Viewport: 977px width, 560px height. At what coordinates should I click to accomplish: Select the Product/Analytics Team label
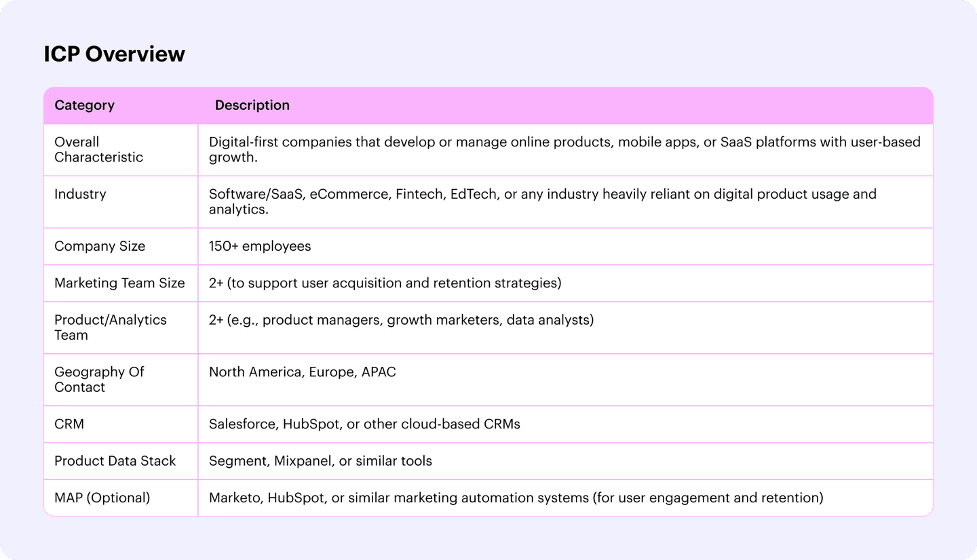tap(110, 327)
